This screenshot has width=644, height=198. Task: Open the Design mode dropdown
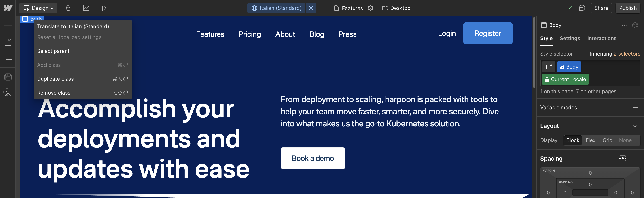click(38, 8)
